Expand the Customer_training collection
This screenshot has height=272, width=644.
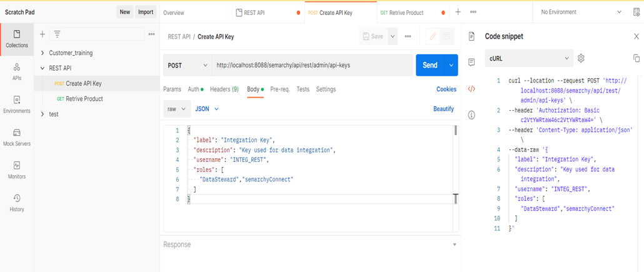[43, 53]
